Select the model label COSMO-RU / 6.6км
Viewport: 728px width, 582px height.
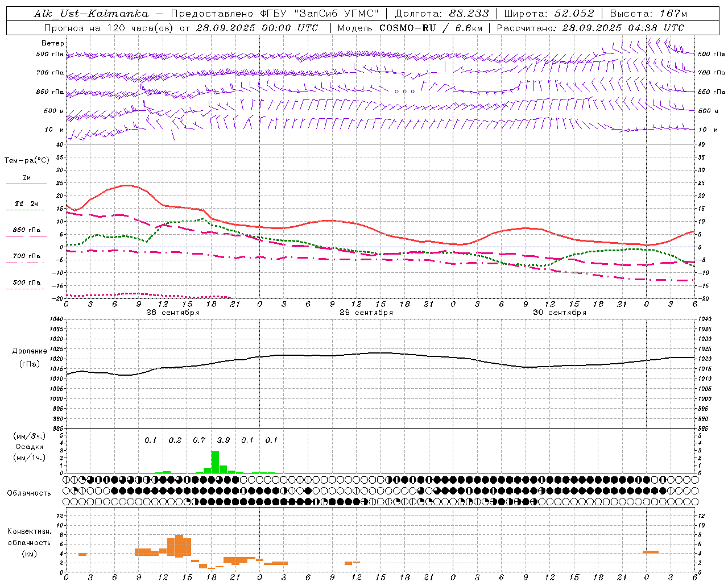click(431, 28)
